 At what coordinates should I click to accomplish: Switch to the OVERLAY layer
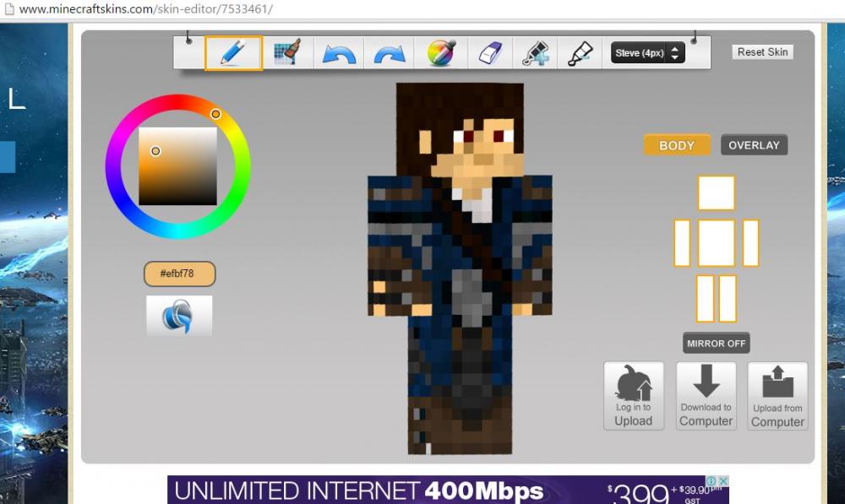(754, 145)
